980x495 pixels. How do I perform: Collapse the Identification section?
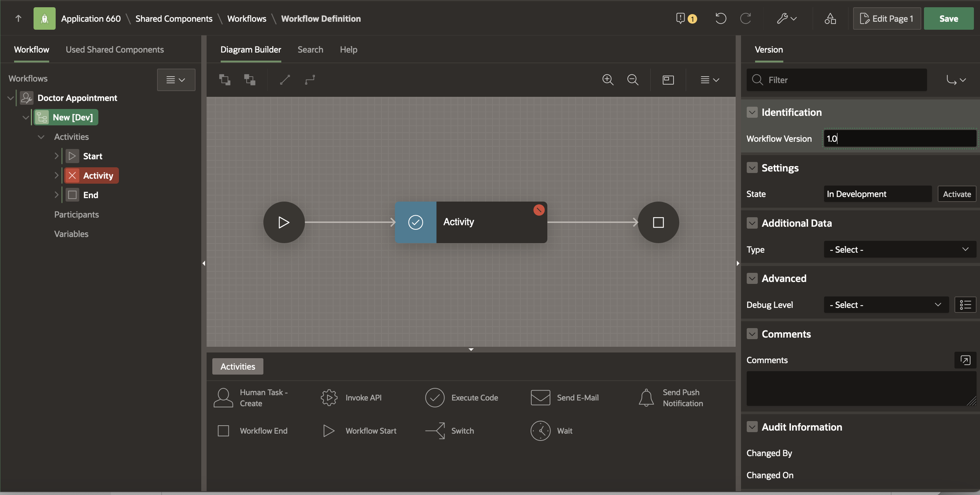coord(752,112)
